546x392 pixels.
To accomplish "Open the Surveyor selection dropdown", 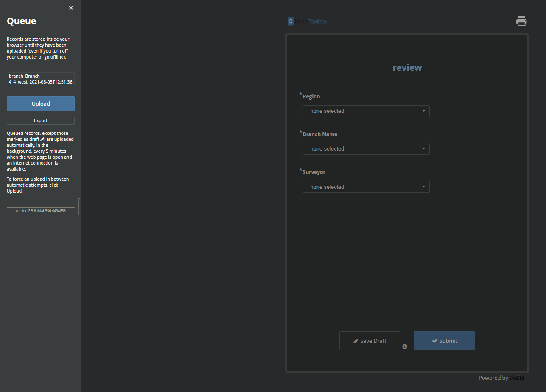I will tap(366, 187).
